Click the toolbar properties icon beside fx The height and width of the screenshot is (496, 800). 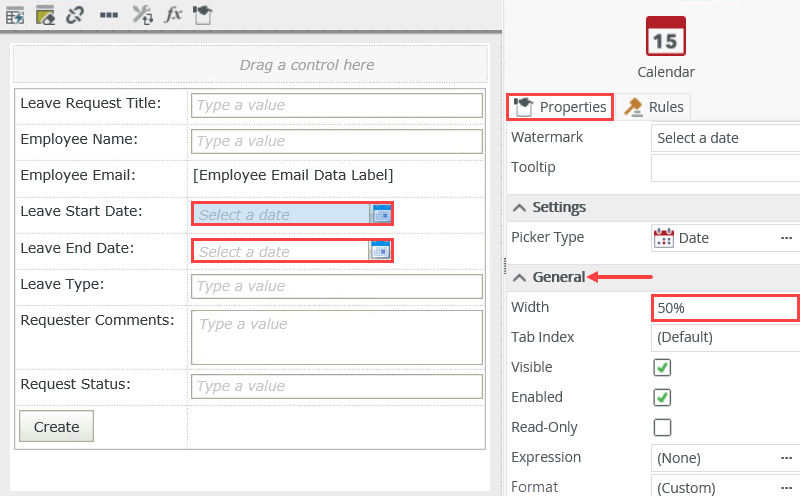(x=203, y=15)
